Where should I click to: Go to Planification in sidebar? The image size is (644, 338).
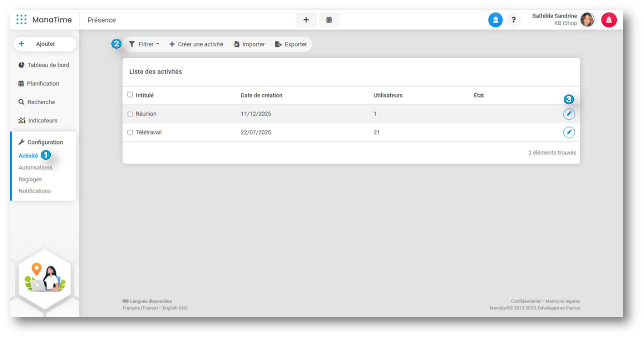point(43,84)
